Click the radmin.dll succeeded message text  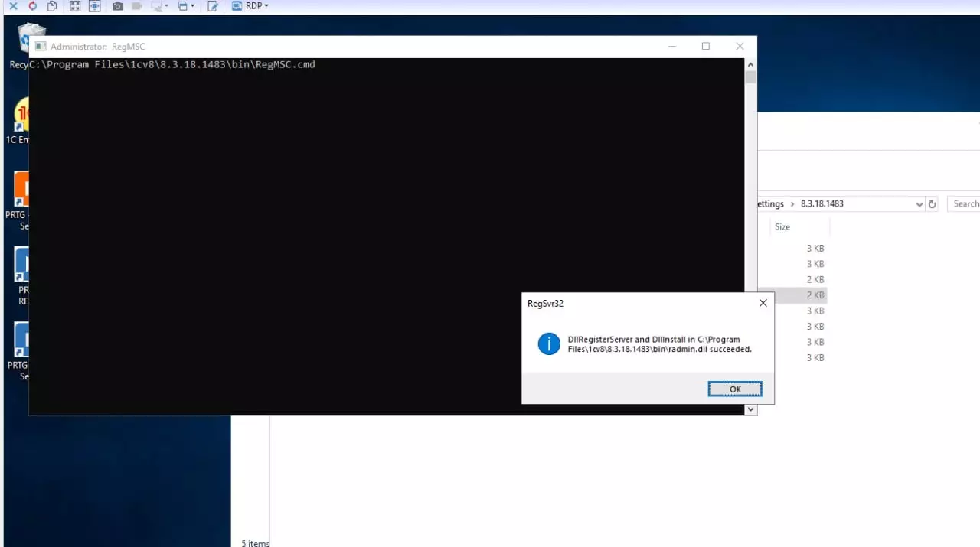[659, 344]
